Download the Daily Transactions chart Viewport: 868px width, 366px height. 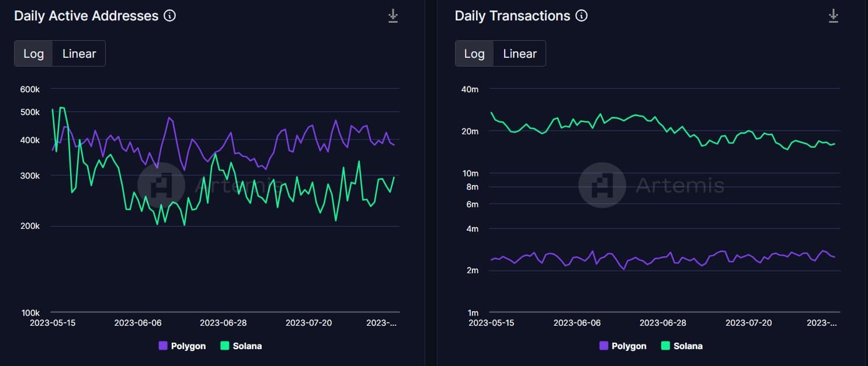(834, 16)
